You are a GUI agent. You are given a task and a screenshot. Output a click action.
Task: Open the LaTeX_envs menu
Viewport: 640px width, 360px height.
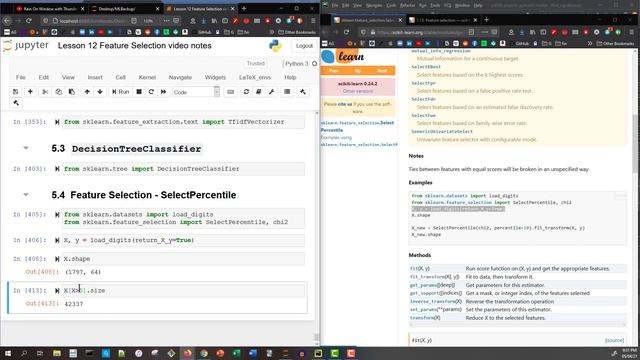coord(255,77)
